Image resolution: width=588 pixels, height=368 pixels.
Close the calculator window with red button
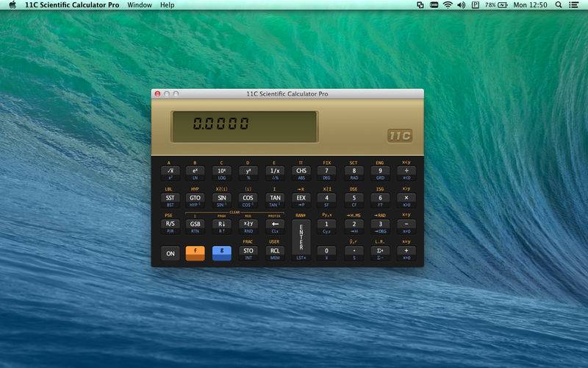pyautogui.click(x=157, y=94)
